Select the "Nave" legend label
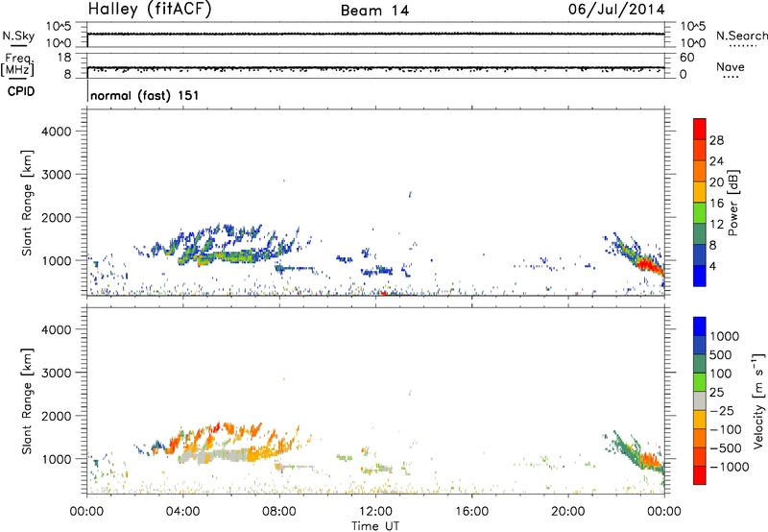 coord(731,66)
